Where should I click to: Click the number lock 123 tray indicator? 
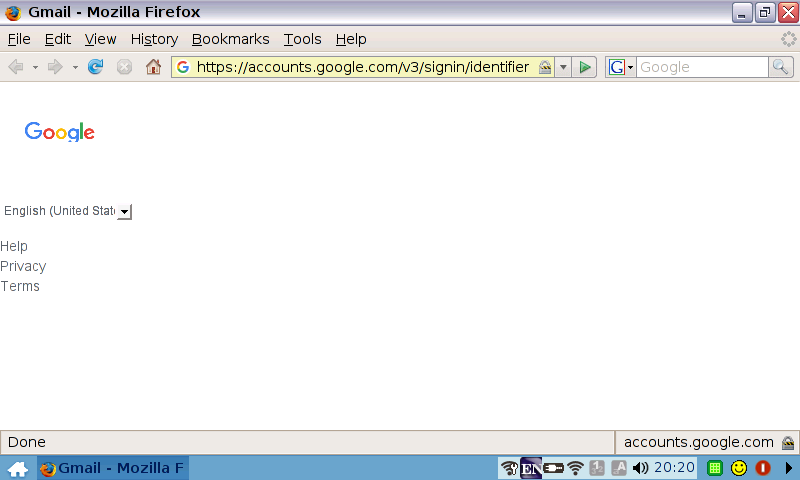[596, 468]
